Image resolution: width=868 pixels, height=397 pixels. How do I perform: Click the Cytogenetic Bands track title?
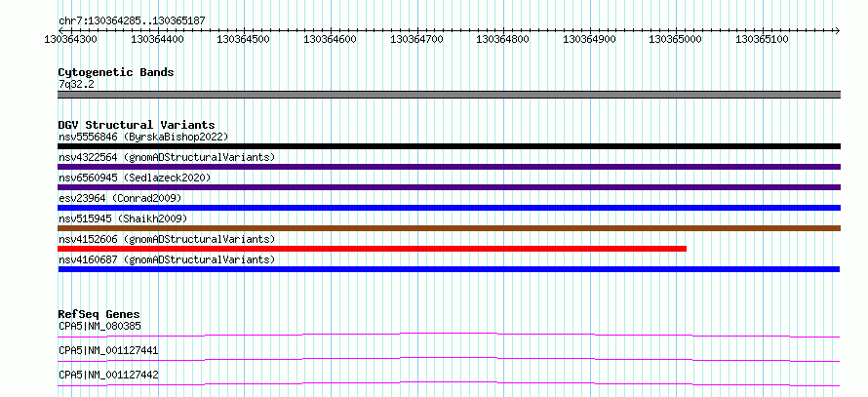pos(116,72)
